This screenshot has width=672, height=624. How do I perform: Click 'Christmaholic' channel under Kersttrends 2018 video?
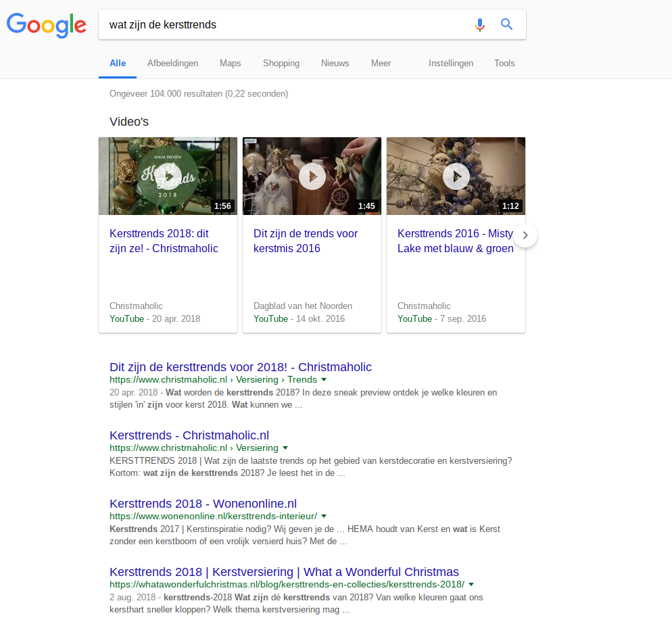pyautogui.click(x=136, y=306)
